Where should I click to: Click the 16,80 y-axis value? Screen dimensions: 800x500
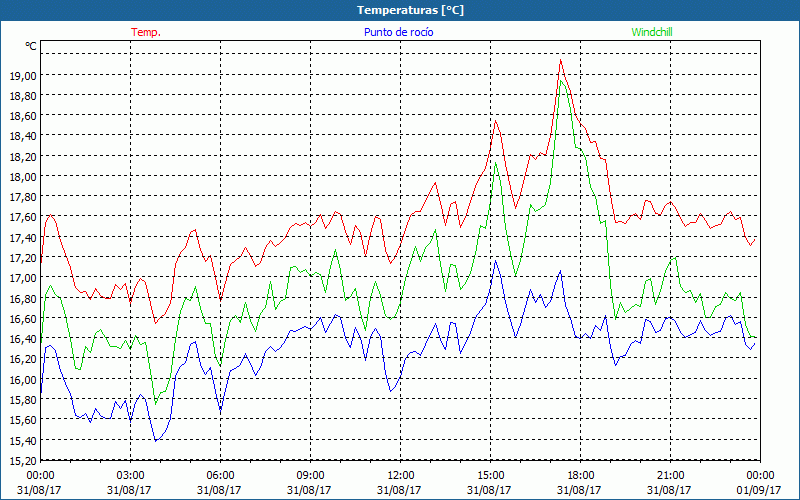coord(23,298)
